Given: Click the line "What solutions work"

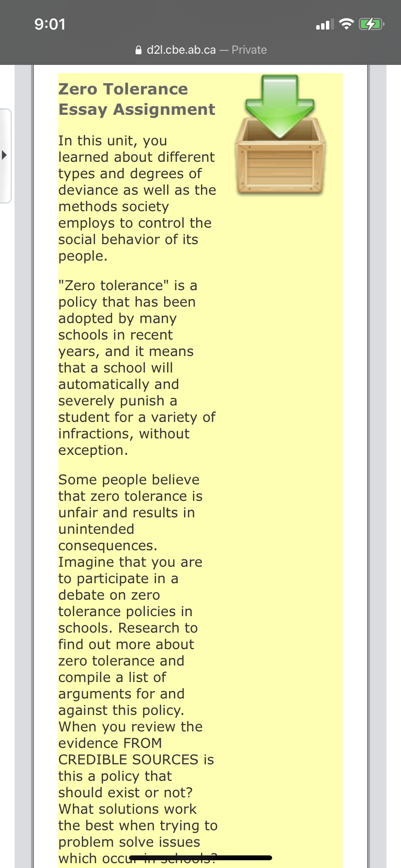Looking at the screenshot, I should (127, 809).
